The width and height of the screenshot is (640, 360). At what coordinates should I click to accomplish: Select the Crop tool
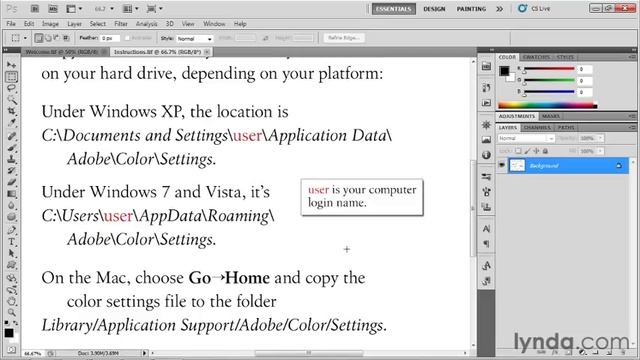coord(11,111)
